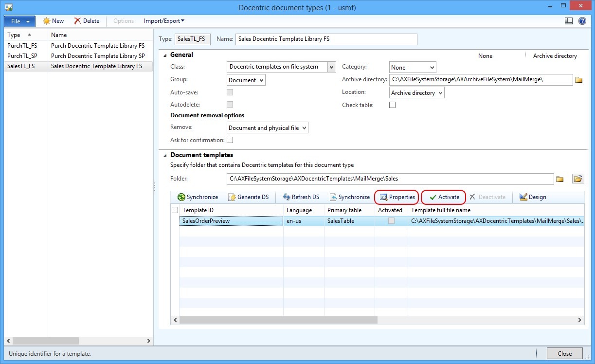Click the New record star icon

pos(46,21)
